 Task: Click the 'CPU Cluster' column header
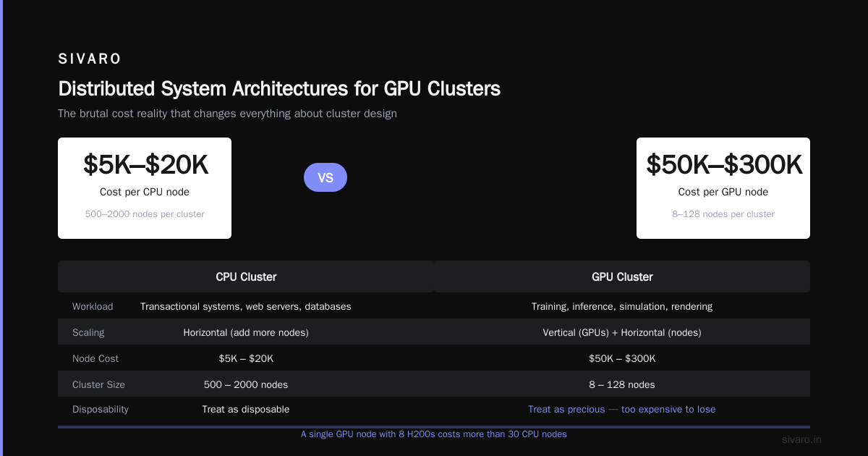coord(246,276)
